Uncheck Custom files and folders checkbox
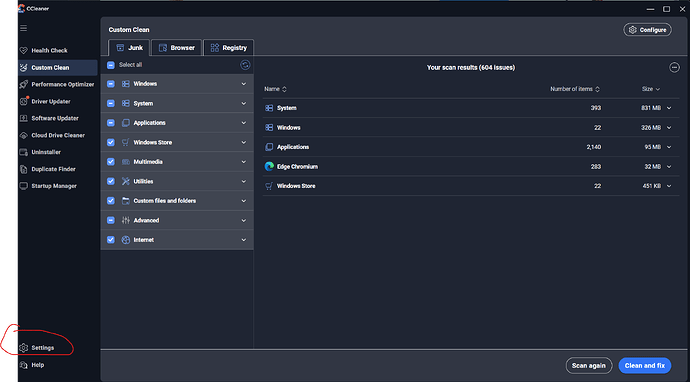690x382 pixels. (111, 201)
